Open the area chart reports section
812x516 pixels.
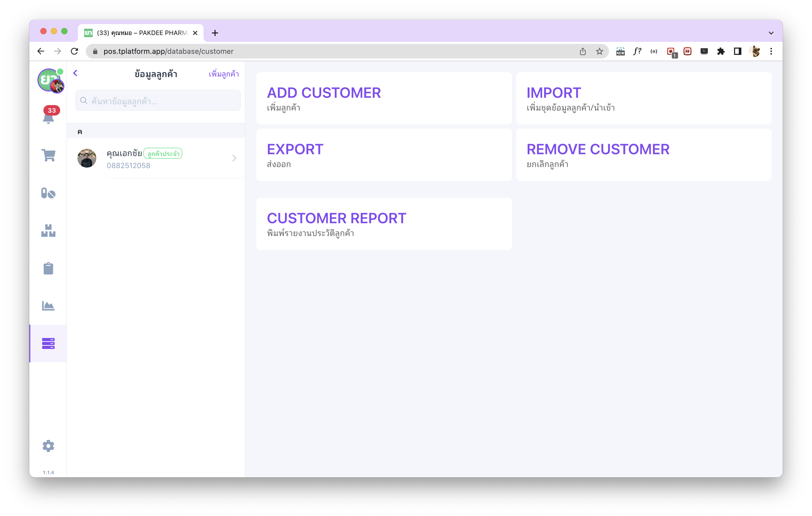click(49, 306)
